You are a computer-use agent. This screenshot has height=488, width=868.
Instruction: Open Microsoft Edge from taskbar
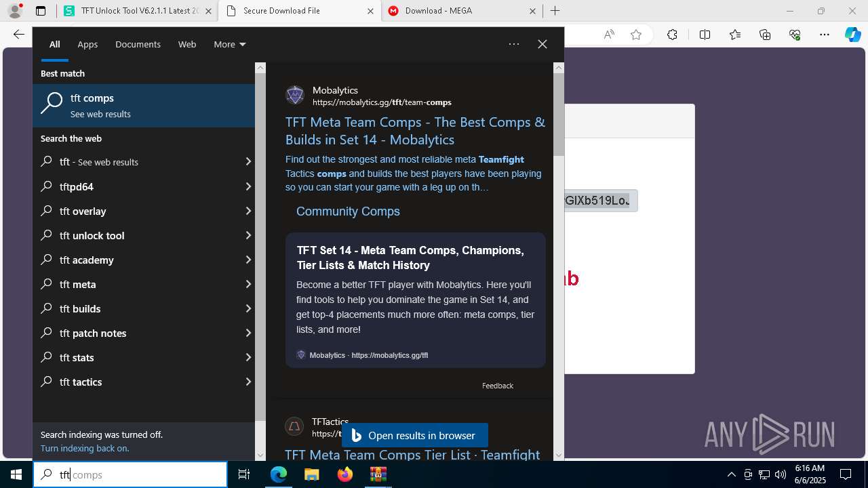pos(279,474)
